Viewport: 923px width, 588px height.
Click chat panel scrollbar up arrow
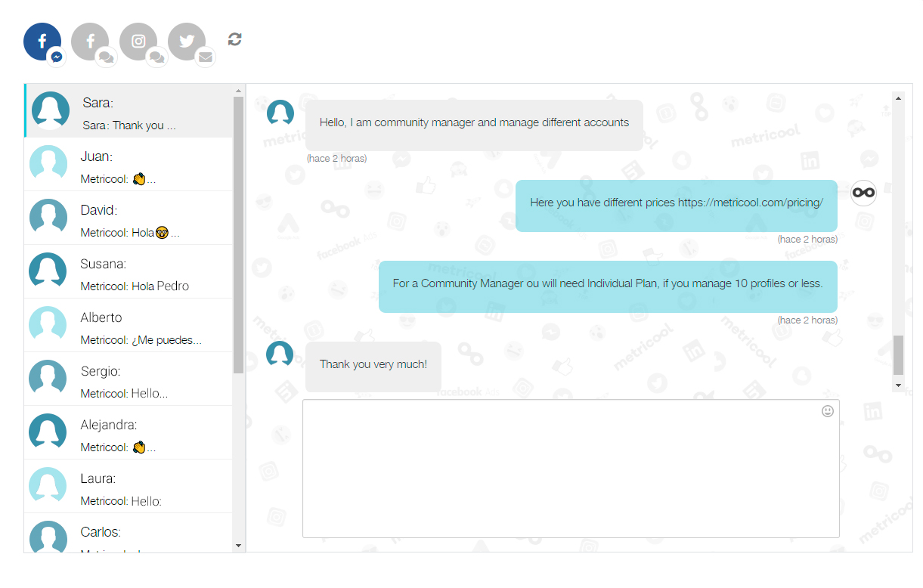(x=899, y=97)
